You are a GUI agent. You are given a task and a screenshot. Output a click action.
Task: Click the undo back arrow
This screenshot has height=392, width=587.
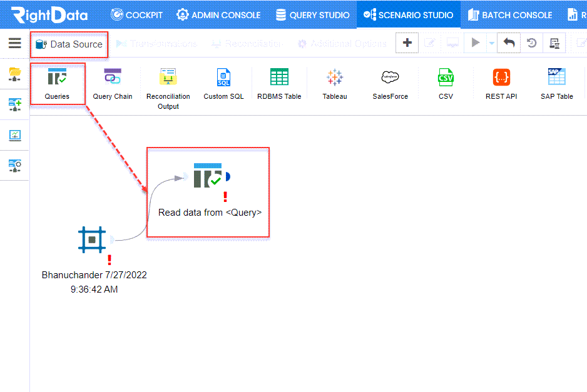[509, 43]
